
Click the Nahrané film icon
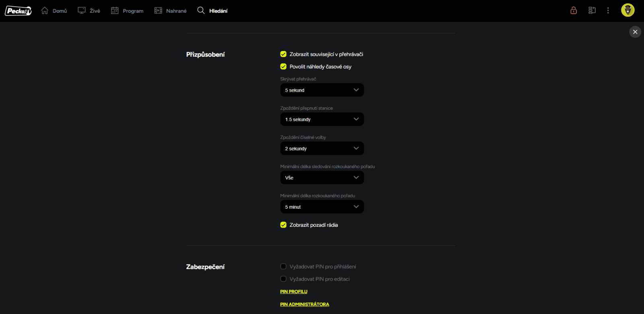pos(158,10)
